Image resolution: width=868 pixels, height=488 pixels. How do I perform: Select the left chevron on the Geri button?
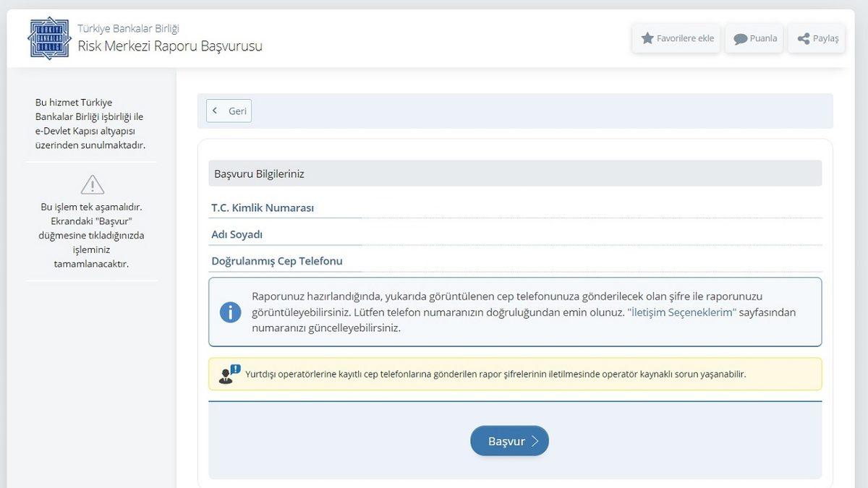click(215, 111)
